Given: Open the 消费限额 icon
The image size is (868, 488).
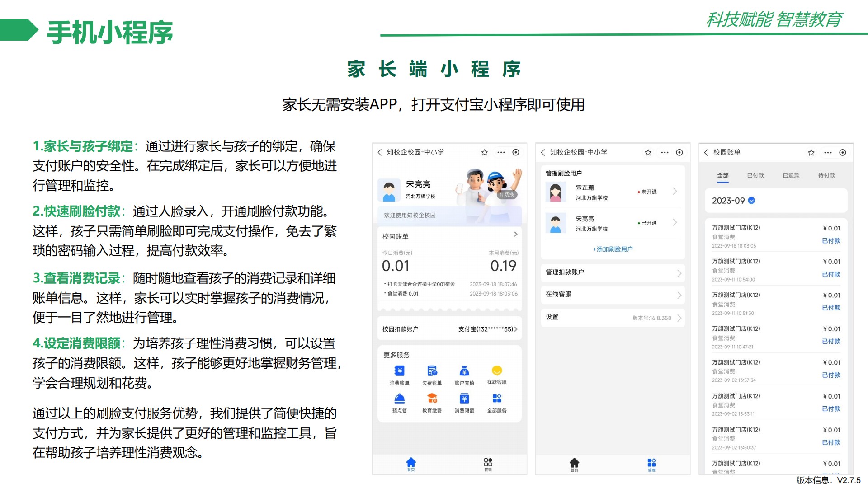Looking at the screenshot, I should pyautogui.click(x=464, y=399).
